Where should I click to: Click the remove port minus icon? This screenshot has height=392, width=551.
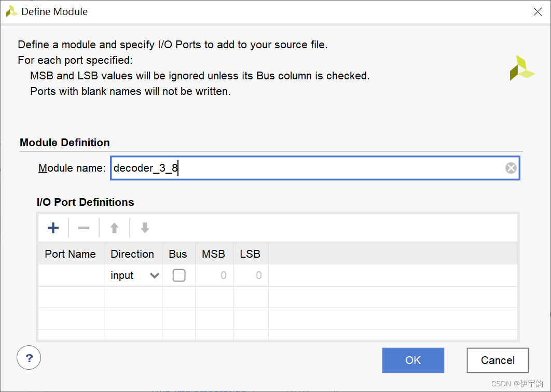tap(84, 228)
